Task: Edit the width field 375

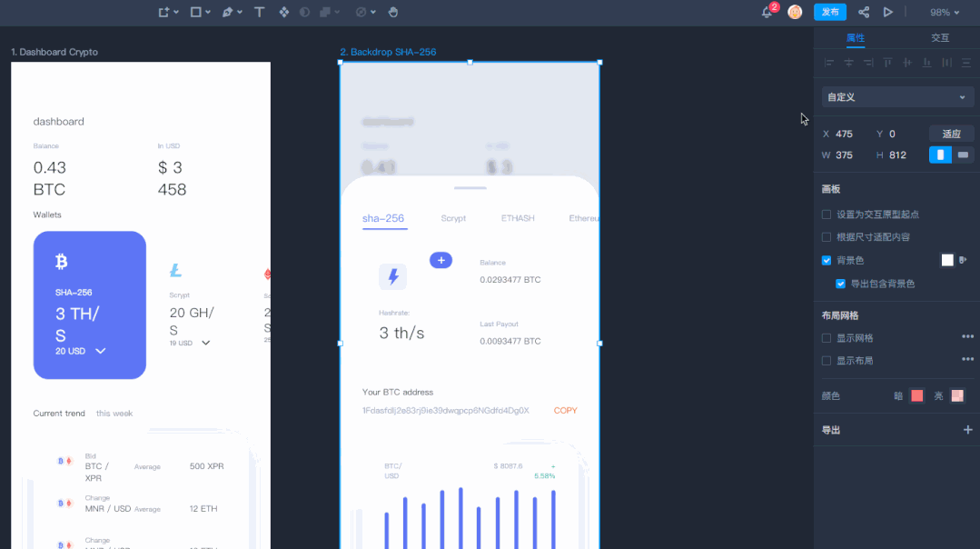Action: coord(844,155)
